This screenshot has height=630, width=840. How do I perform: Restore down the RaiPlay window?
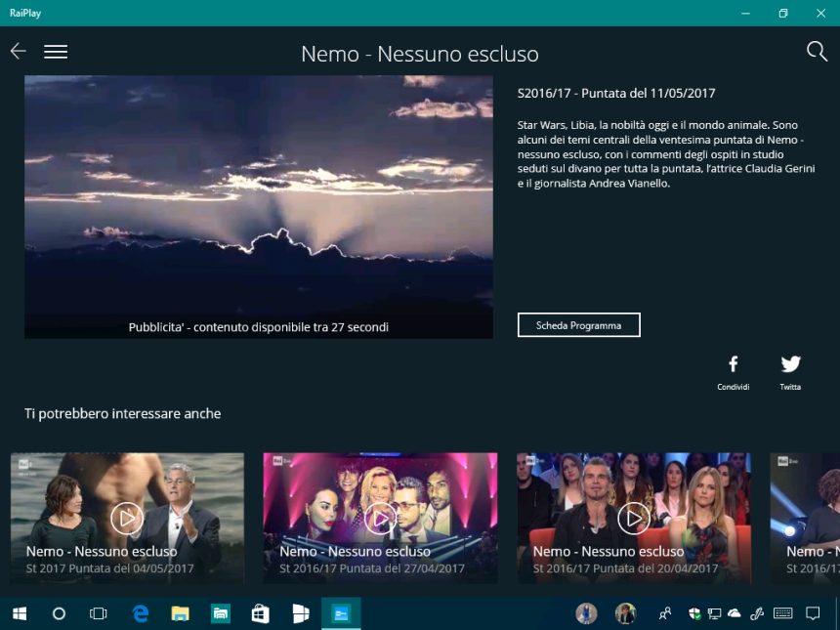pos(783,13)
